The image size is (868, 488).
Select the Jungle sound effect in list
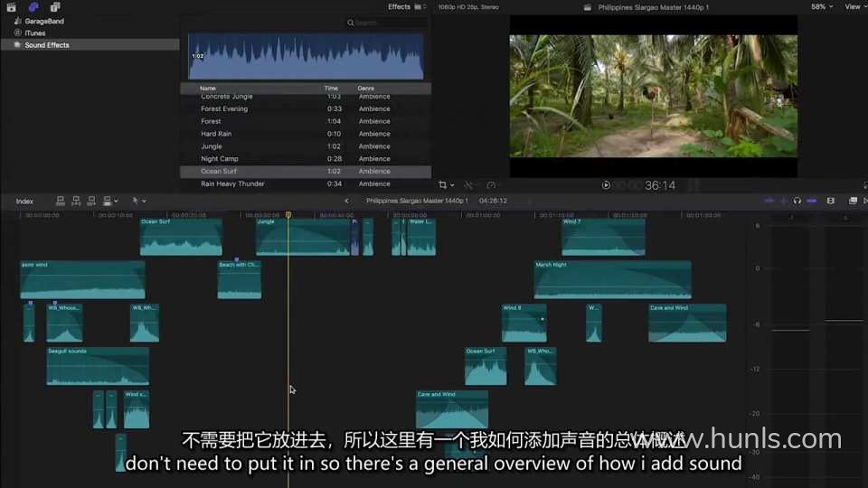[x=306, y=146]
